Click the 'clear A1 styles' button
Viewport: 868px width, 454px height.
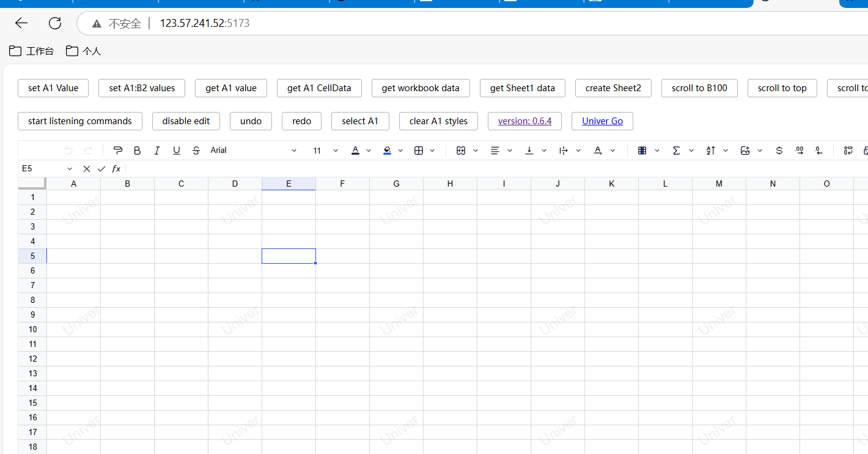[x=438, y=121]
